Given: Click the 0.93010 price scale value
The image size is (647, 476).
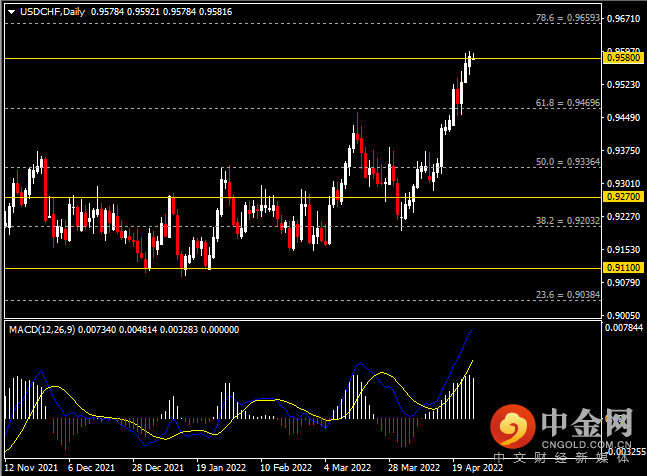Looking at the screenshot, I should 623,184.
